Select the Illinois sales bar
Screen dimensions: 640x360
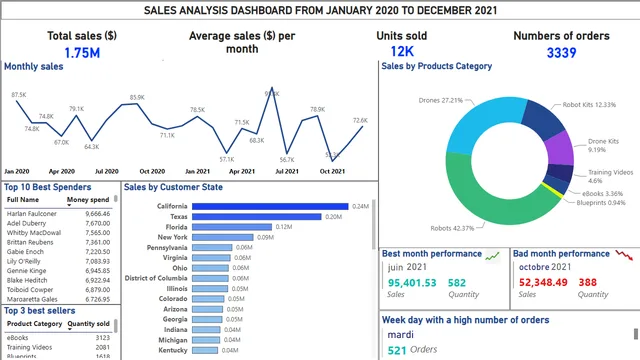click(x=210, y=289)
